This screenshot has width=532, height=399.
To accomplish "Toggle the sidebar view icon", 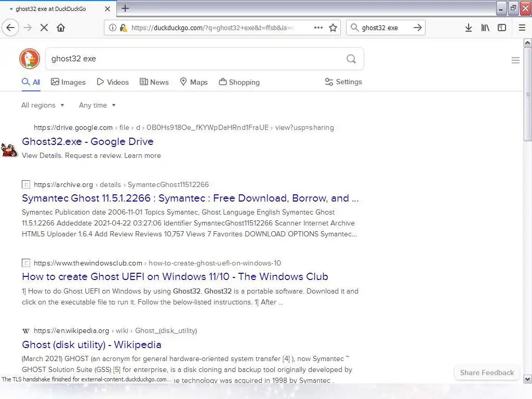I will (x=502, y=28).
